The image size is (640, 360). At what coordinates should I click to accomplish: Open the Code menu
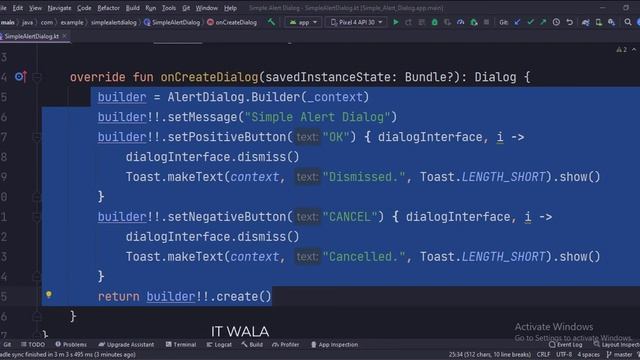click(x=84, y=8)
